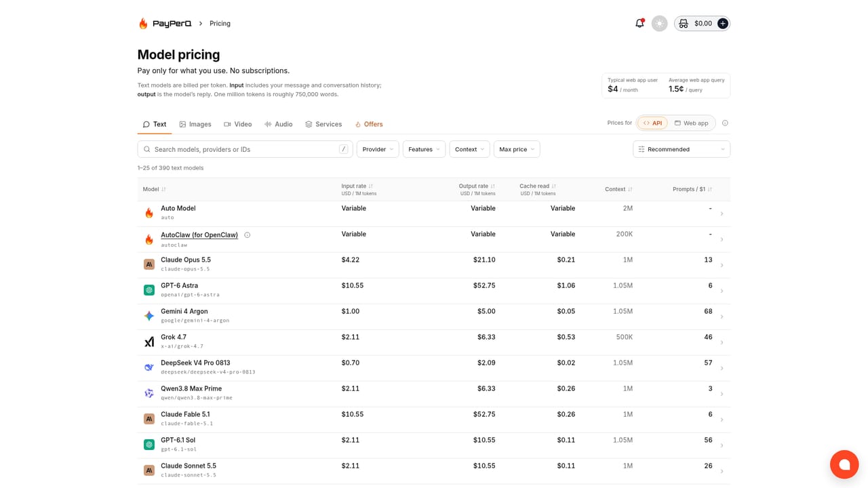
Task: Switch to the Audio tab
Action: [279, 124]
